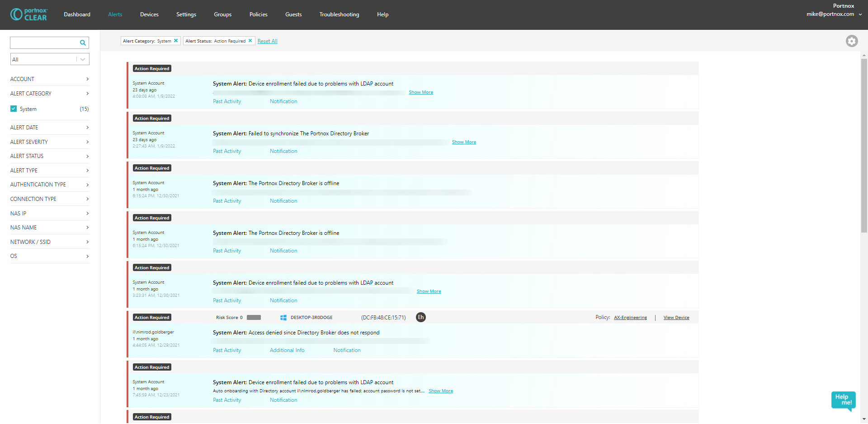Click Show More on 3:23:31 AM alert

coord(429,291)
